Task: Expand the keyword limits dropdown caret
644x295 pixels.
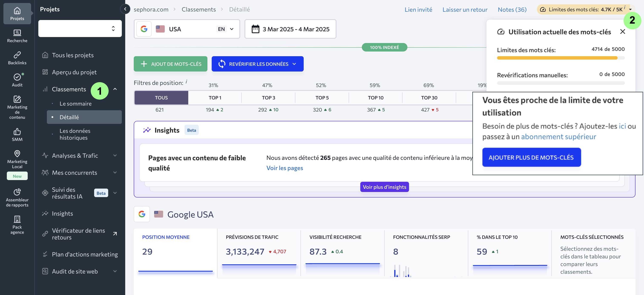Action: point(630,10)
